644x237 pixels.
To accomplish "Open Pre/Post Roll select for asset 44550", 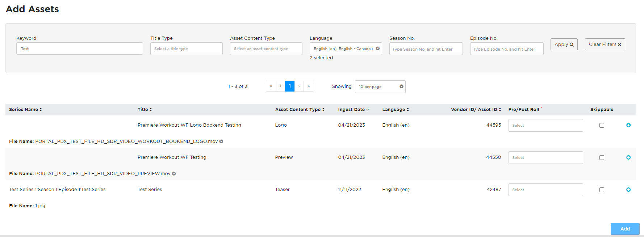I will click(545, 157).
